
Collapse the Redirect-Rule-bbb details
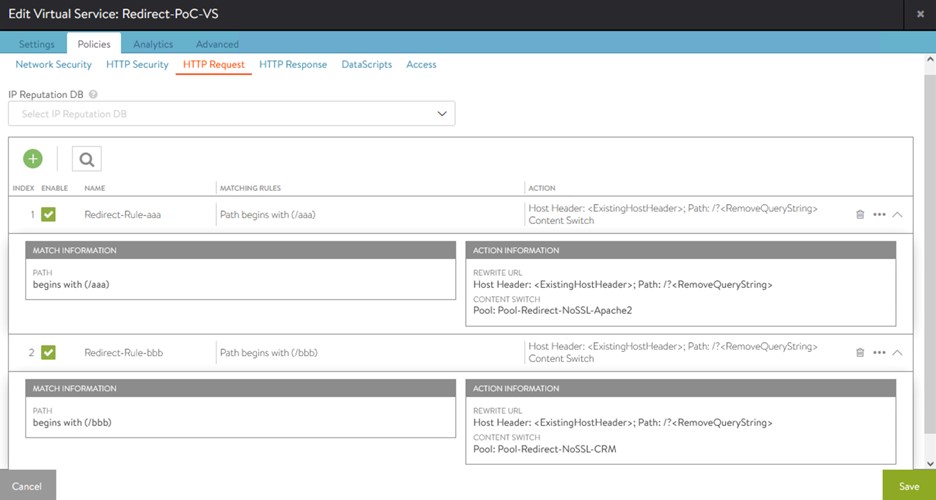coord(897,352)
